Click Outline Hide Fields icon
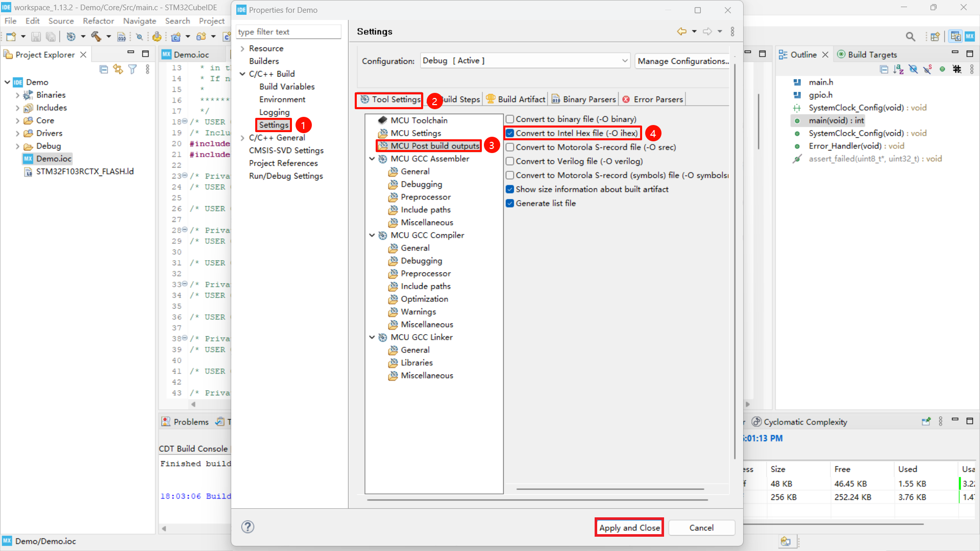Screen dimensions: 980x551 click(x=913, y=69)
